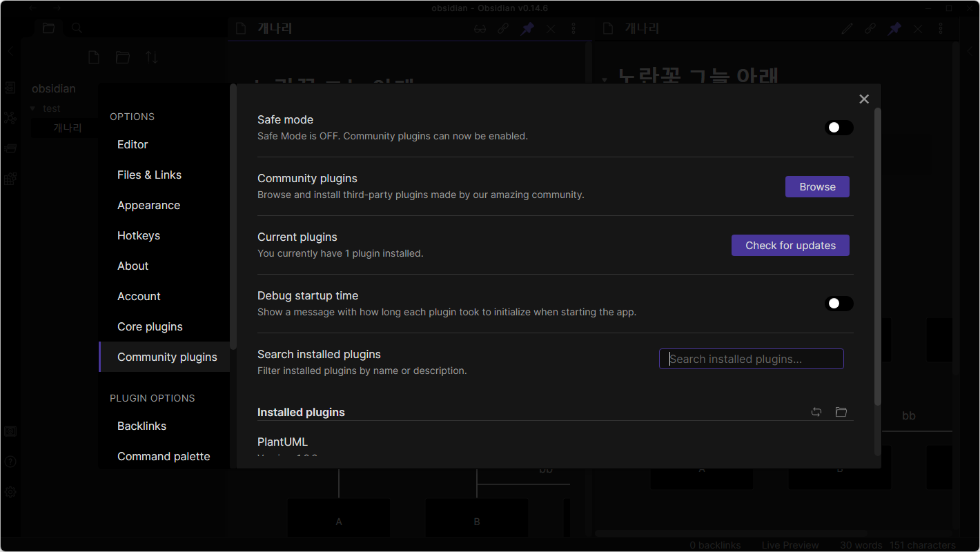Open more options in right note pane
The width and height of the screenshot is (980, 552).
pos(941,29)
